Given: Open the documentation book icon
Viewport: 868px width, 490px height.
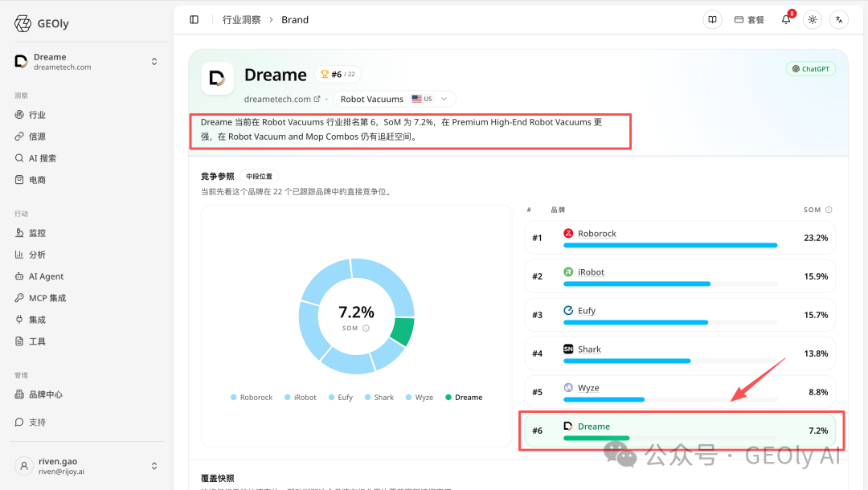Looking at the screenshot, I should (x=712, y=20).
